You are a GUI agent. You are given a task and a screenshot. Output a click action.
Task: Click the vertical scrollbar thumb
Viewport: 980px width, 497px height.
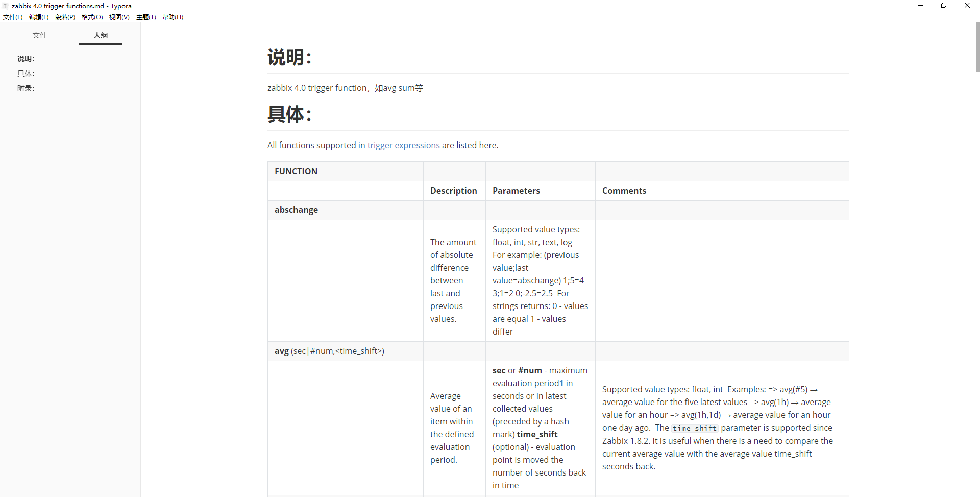click(977, 47)
